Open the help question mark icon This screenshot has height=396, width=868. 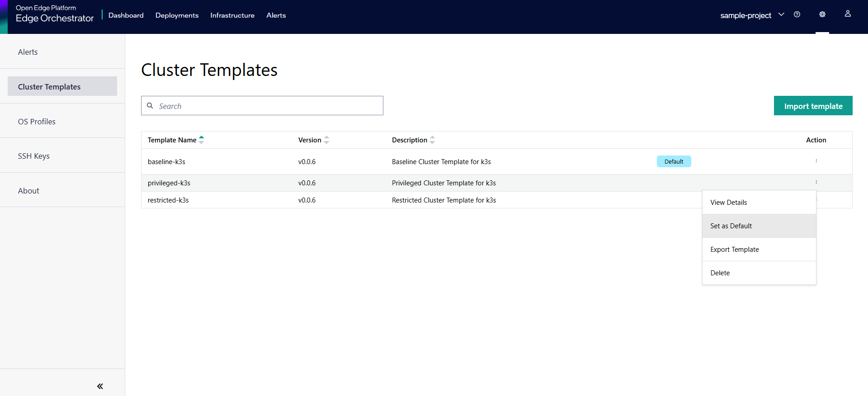[x=797, y=14]
